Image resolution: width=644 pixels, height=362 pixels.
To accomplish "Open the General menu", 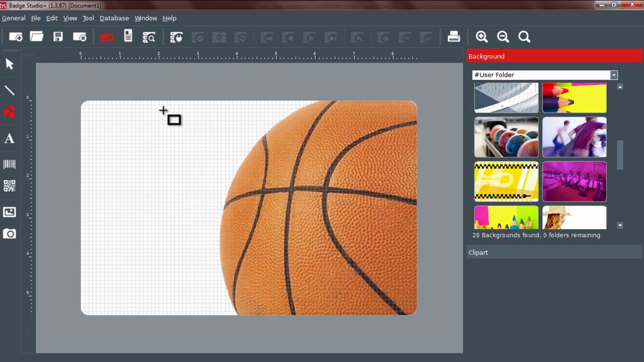I will [14, 18].
